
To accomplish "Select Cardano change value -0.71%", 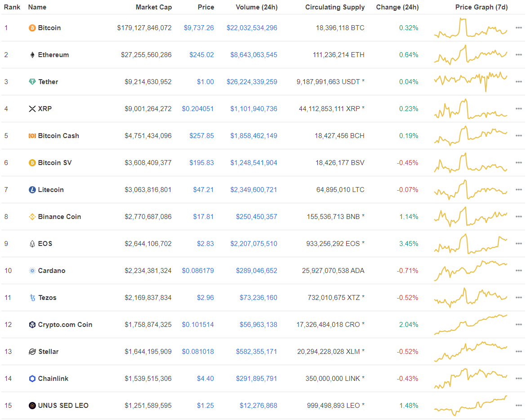I will click(408, 271).
